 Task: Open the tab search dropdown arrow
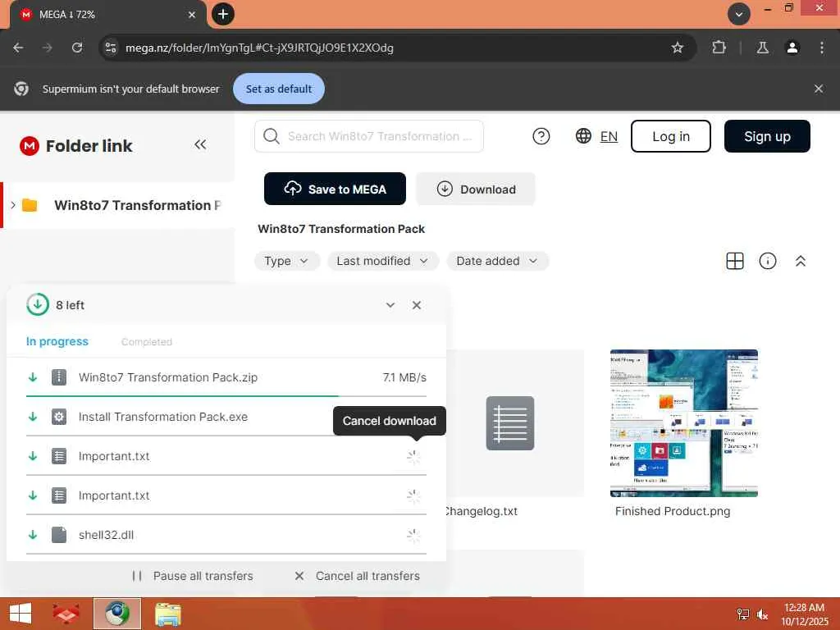[x=739, y=14]
